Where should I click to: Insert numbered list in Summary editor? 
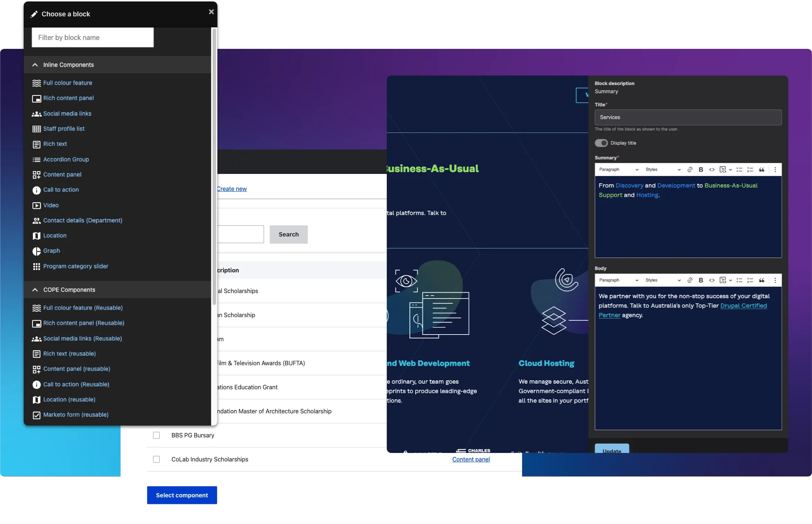(750, 170)
